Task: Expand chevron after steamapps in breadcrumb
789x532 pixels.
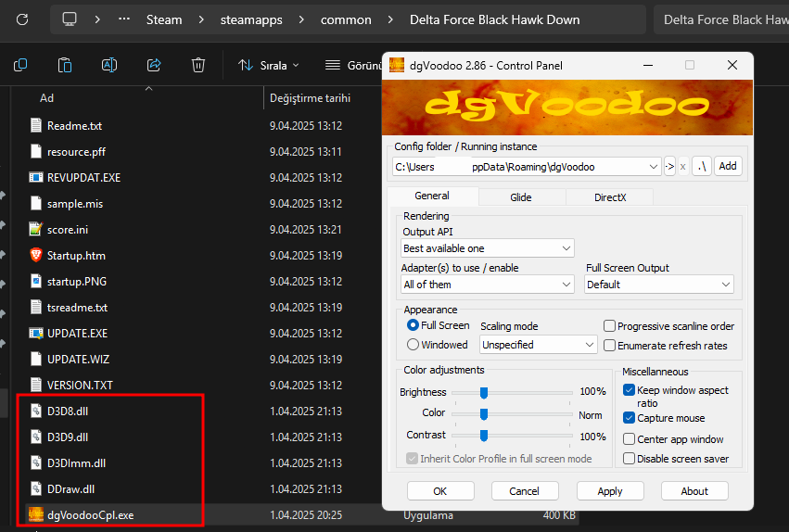Action: (301, 19)
